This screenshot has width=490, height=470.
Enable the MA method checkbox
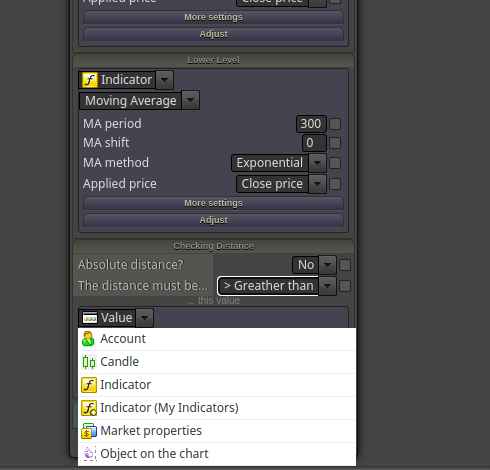tap(335, 163)
